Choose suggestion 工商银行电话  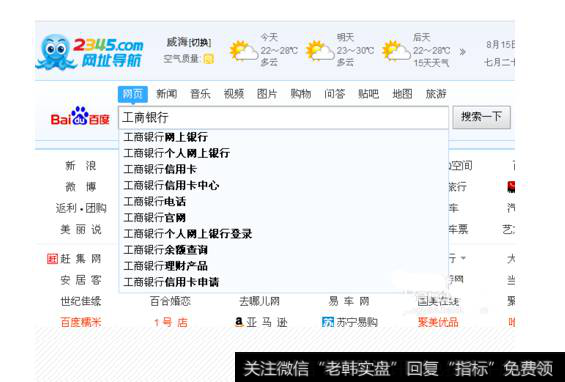[284, 201]
